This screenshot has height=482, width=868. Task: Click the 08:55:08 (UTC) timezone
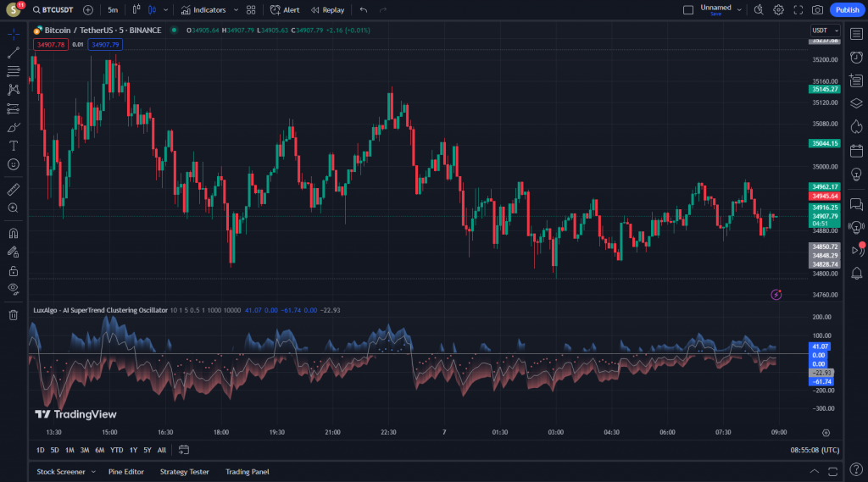[x=815, y=451]
